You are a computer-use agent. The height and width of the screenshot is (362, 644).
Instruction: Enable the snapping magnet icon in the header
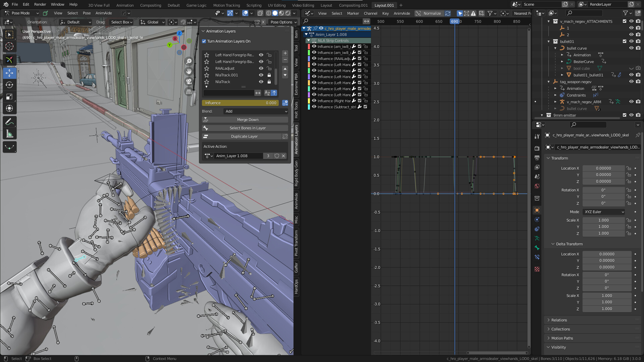pyautogui.click(x=183, y=22)
